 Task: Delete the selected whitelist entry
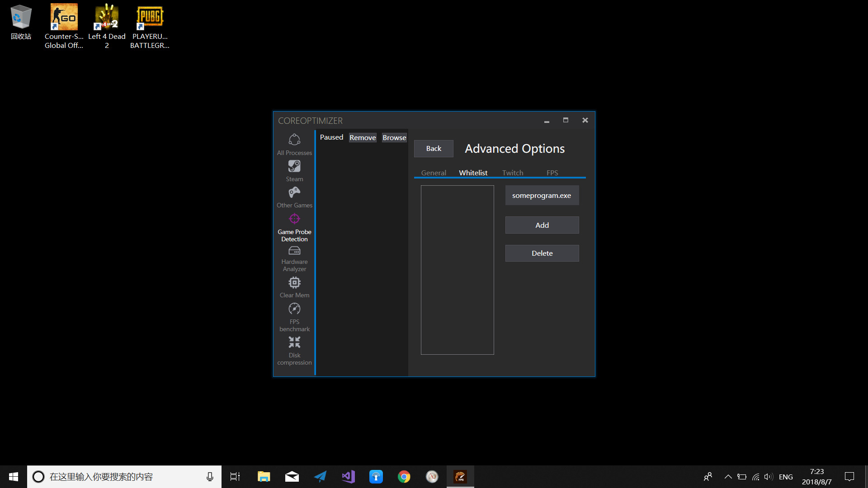(542, 253)
